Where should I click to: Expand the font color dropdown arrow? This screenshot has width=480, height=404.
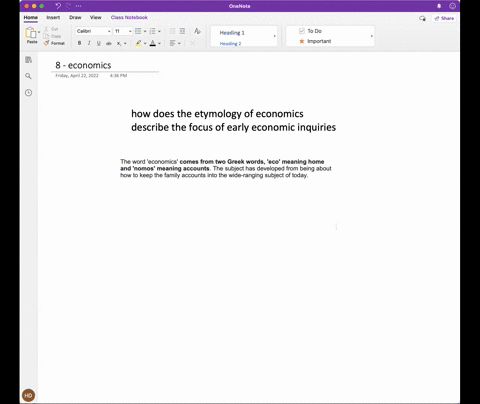coord(159,43)
